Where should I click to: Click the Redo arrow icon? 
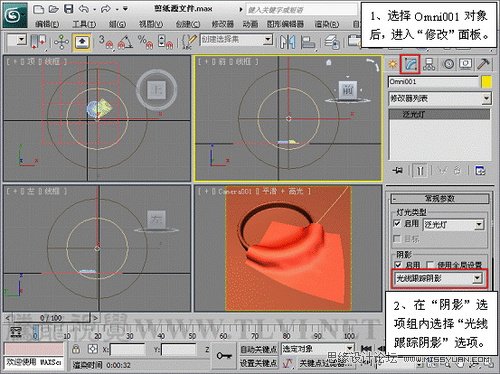[105, 9]
